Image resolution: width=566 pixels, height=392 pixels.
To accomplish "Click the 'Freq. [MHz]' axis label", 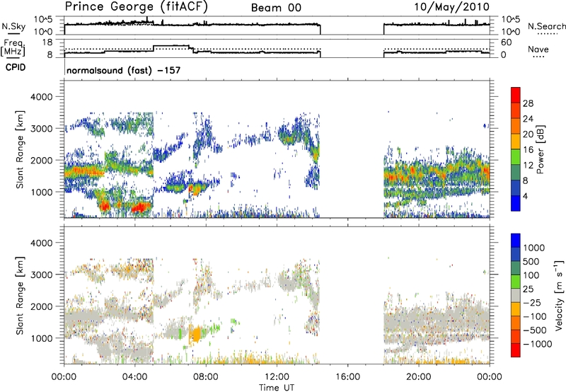I will pyautogui.click(x=13, y=47).
